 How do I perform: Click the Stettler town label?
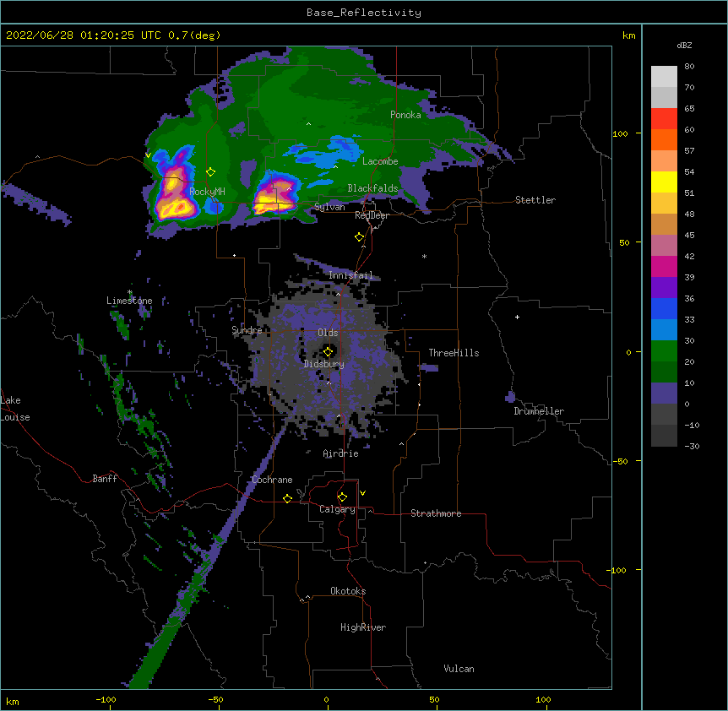pos(535,200)
